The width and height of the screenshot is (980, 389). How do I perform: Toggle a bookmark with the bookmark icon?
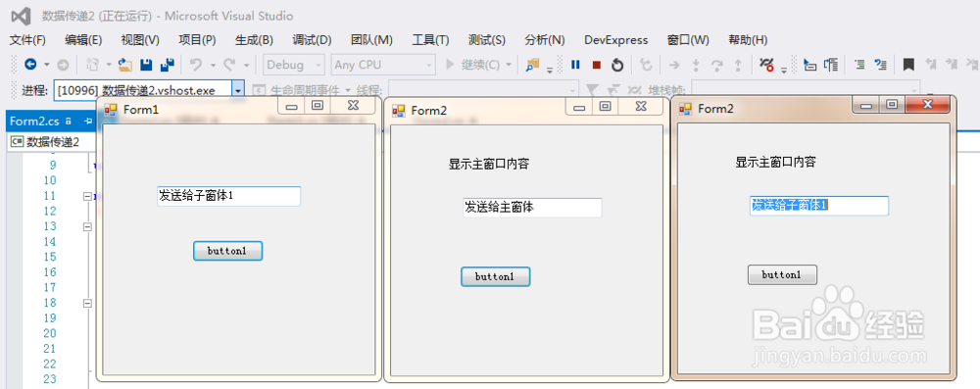click(x=909, y=65)
